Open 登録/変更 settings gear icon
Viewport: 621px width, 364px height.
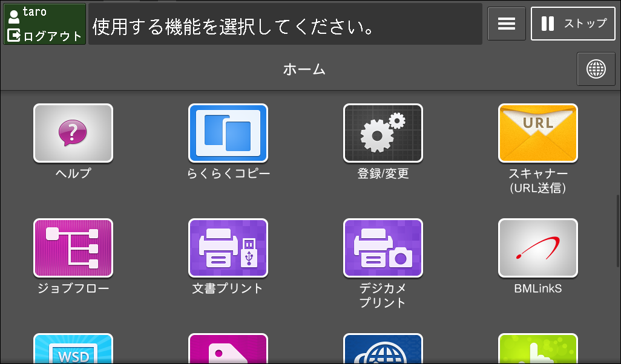point(383,133)
